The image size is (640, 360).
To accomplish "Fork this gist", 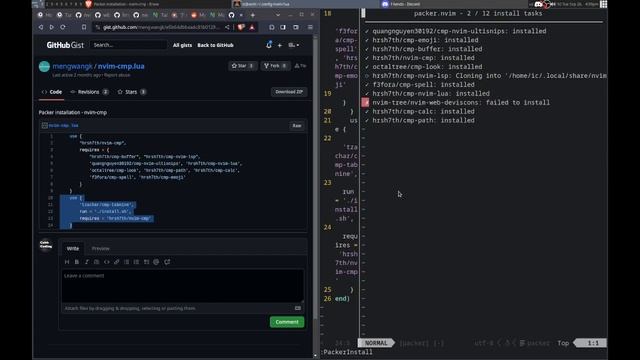I will [x=275, y=66].
